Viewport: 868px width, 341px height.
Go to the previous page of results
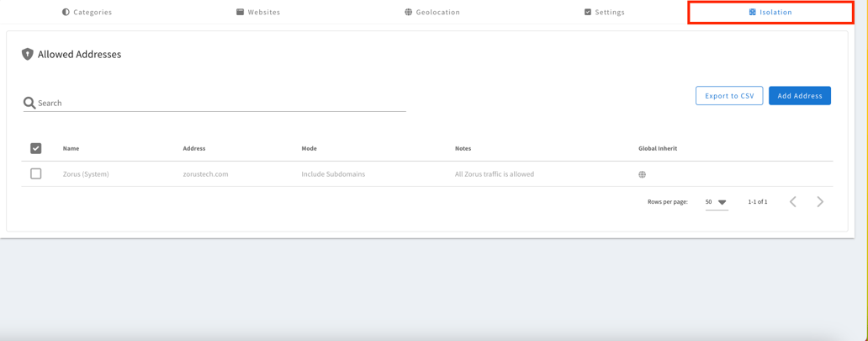click(792, 202)
